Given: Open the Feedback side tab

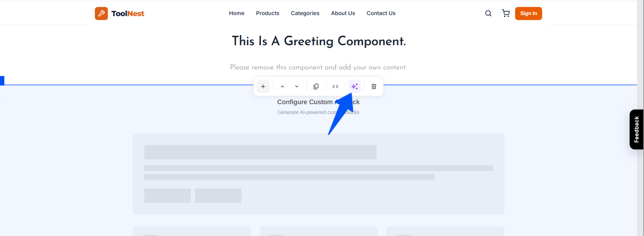Looking at the screenshot, I should point(637,129).
